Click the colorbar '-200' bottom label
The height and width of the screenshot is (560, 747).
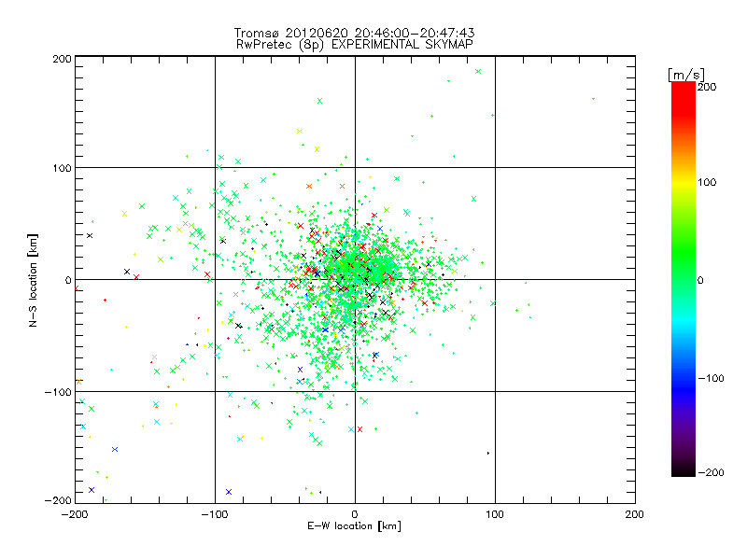click(x=711, y=472)
